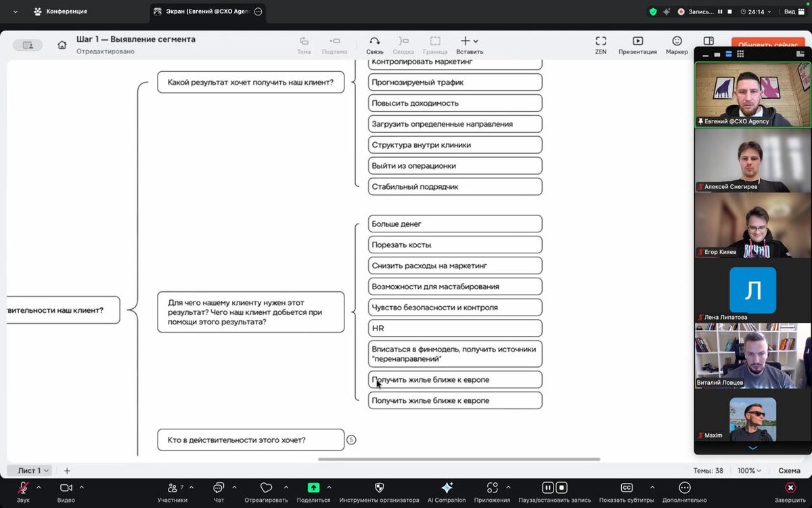Open the Вид view layout menu

point(793,12)
